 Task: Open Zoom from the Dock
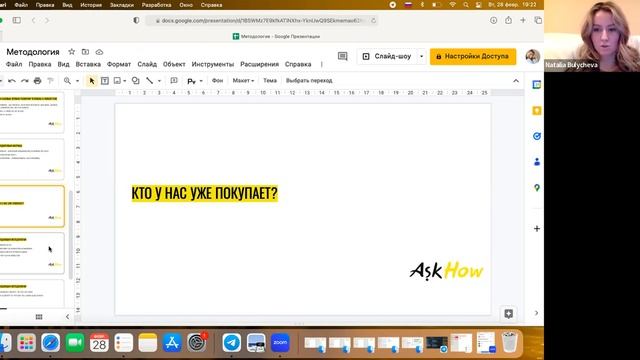[280, 342]
